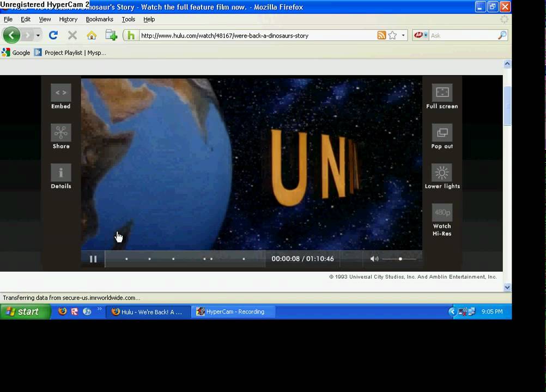Reload the current page
Screen dimensions: 546x392
pos(53,35)
